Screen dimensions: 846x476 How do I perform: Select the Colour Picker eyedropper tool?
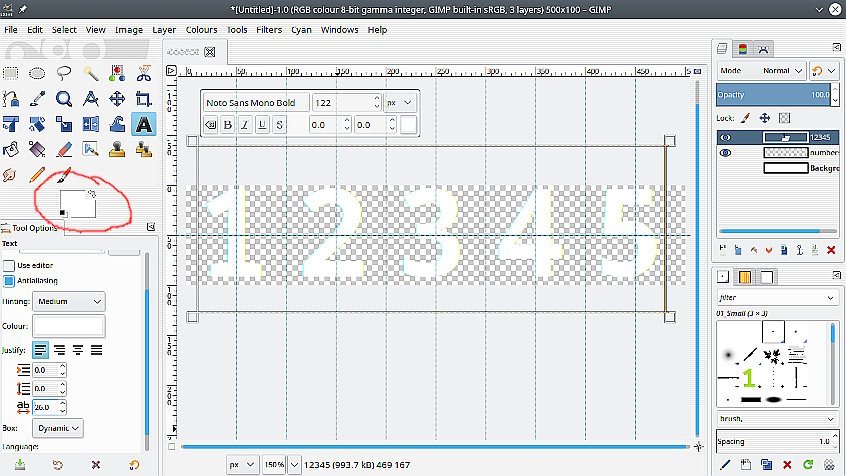[37, 99]
